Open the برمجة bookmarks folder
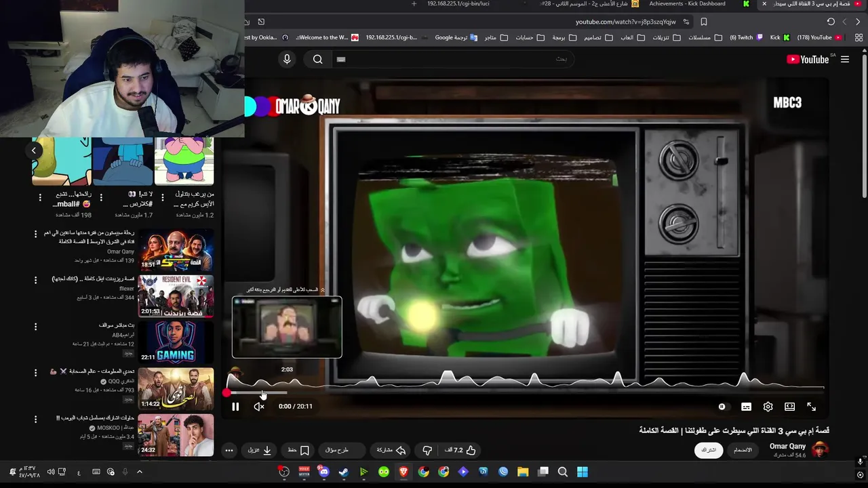Image resolution: width=868 pixels, height=488 pixels. (x=564, y=37)
